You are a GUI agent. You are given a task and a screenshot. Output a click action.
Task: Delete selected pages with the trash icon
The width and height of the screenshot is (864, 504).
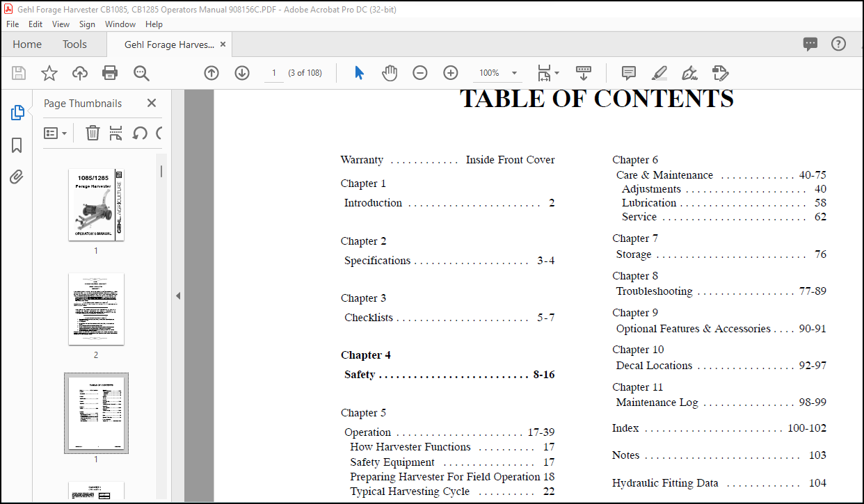click(x=93, y=133)
